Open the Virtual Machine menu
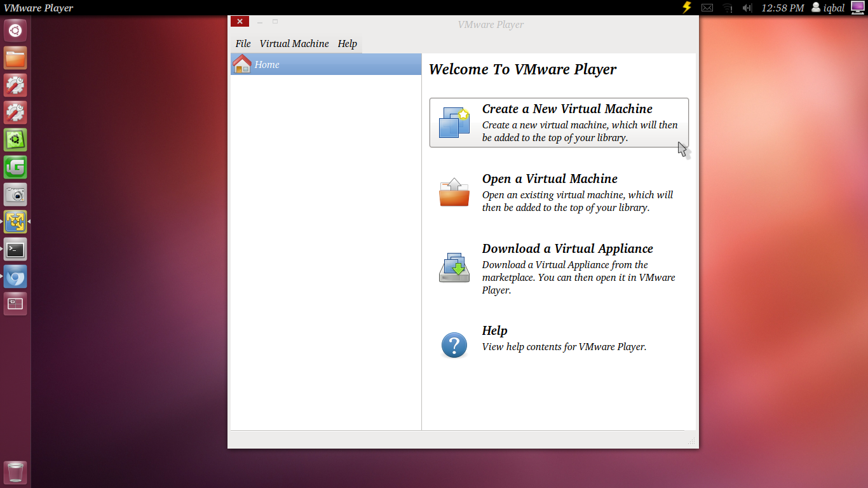The width and height of the screenshot is (868, 488). tap(294, 44)
